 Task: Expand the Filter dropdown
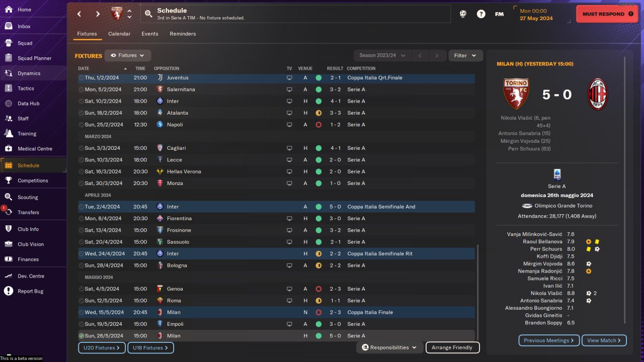465,56
